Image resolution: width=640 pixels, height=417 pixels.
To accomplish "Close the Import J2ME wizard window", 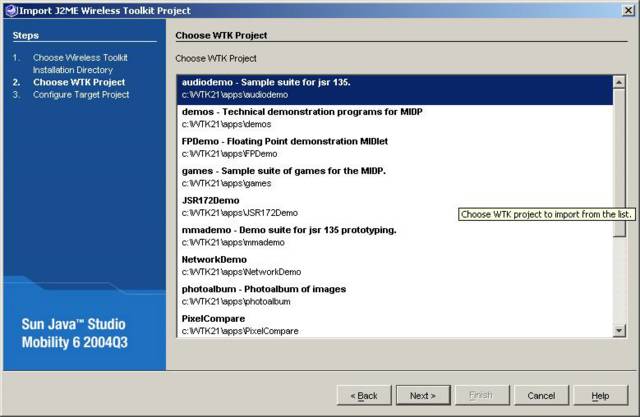I will tap(626, 10).
